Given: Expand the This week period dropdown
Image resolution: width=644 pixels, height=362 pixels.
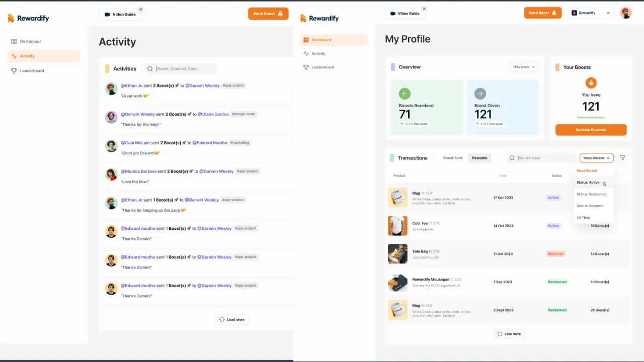Looking at the screenshot, I should click(x=523, y=67).
